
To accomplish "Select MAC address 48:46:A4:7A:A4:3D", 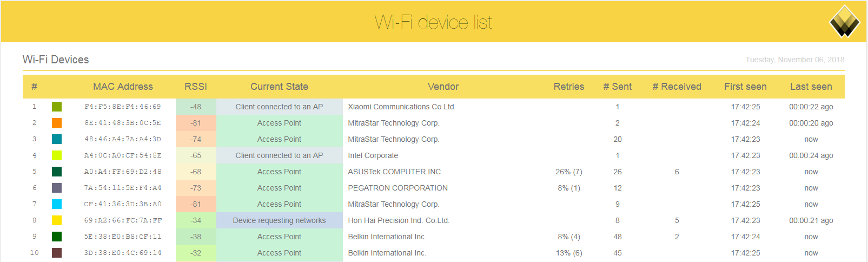I will [x=123, y=139].
